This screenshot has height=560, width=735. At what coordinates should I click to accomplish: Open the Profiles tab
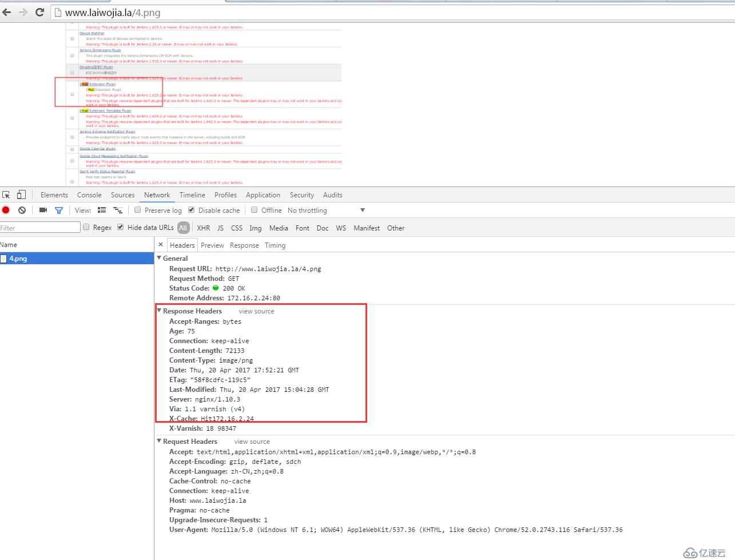(225, 195)
